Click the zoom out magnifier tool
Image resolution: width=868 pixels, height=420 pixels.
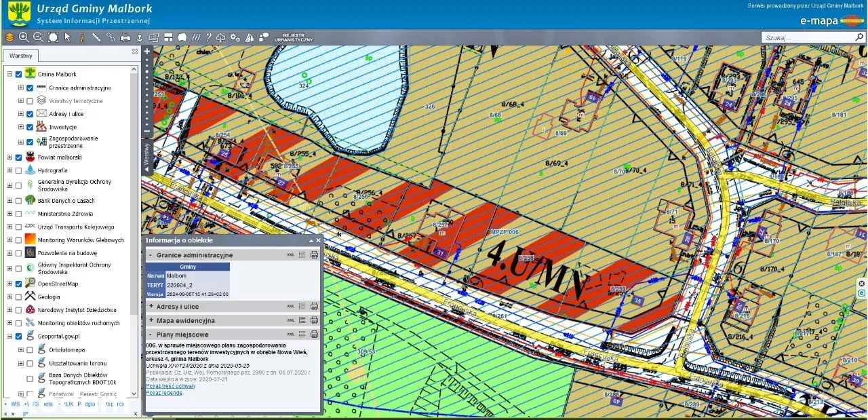coord(38,37)
